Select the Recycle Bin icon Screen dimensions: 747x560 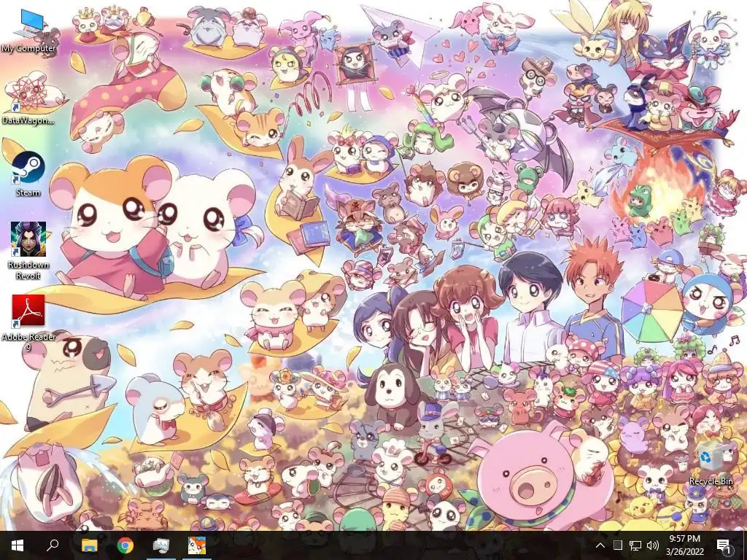coord(711,464)
